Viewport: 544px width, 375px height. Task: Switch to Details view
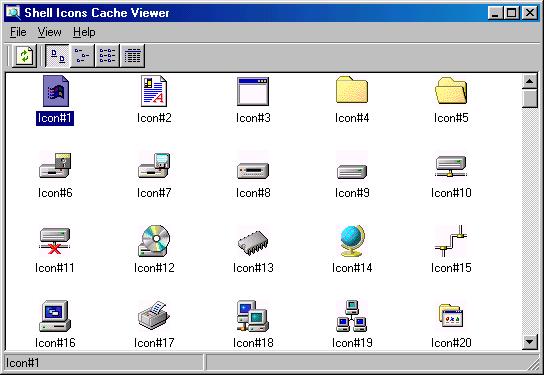(133, 56)
